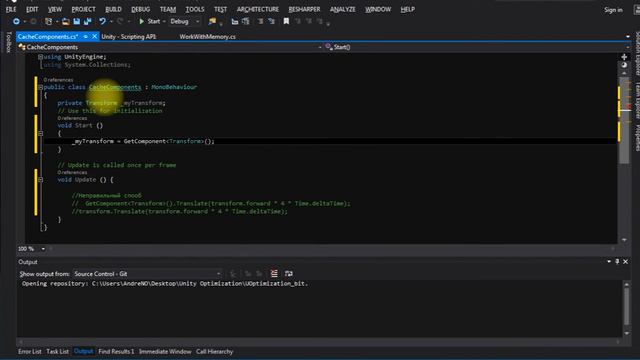Click the Save All toolbar icon

click(87, 21)
